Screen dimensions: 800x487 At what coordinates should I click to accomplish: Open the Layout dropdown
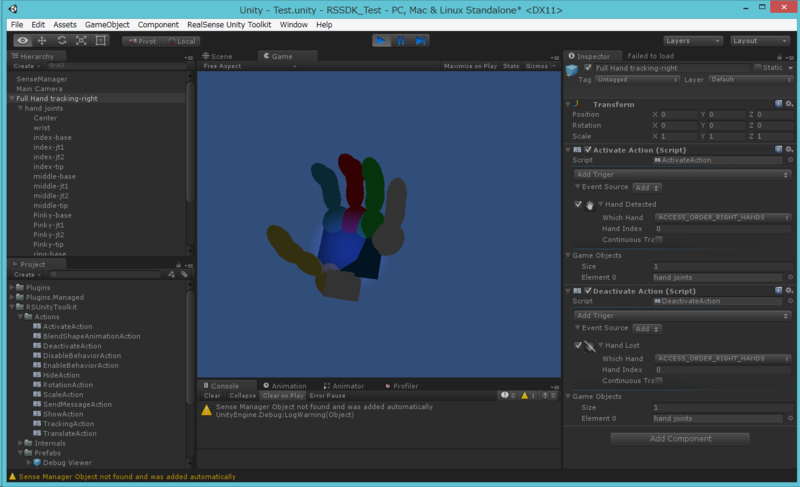click(x=760, y=41)
